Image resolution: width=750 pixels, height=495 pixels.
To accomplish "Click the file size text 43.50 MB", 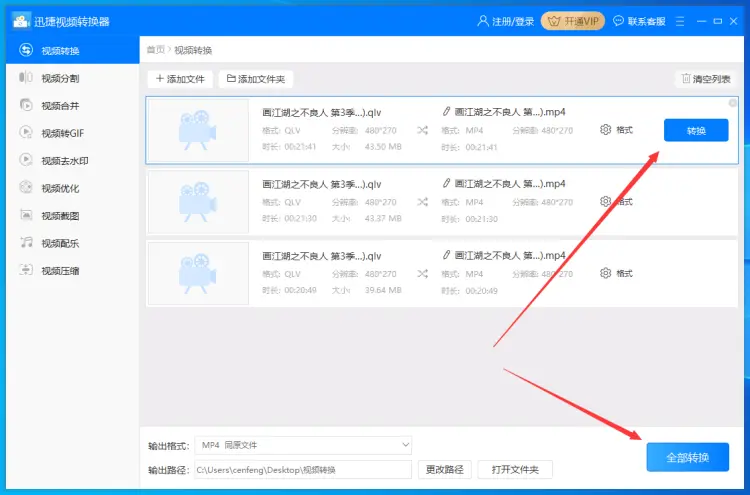I will click(x=383, y=146).
